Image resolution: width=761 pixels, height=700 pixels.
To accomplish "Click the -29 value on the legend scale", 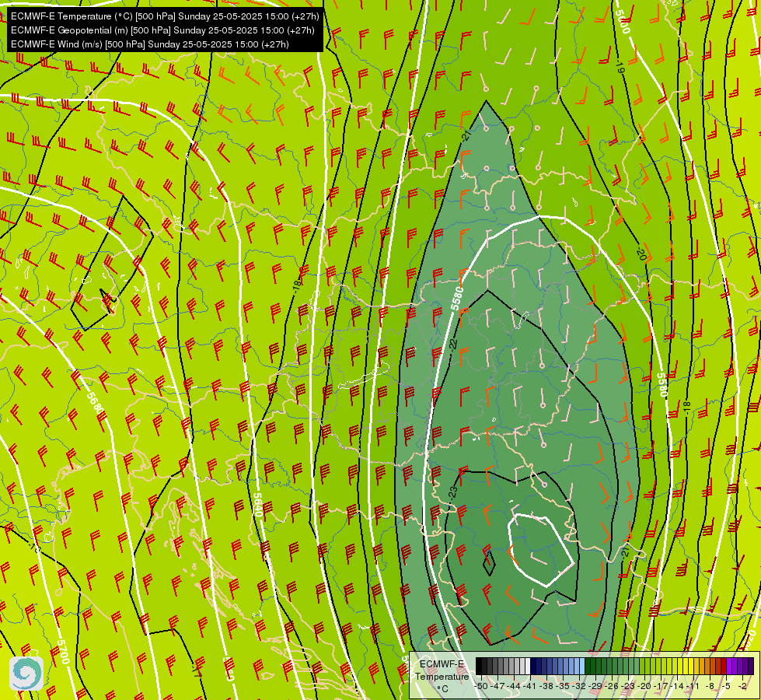I will pyautogui.click(x=596, y=686).
